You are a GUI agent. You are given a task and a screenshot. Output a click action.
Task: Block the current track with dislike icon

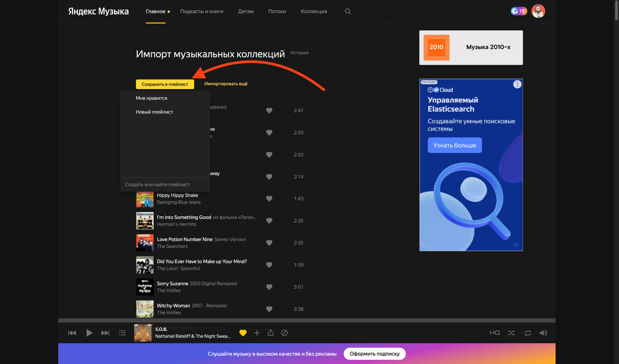coord(284,333)
